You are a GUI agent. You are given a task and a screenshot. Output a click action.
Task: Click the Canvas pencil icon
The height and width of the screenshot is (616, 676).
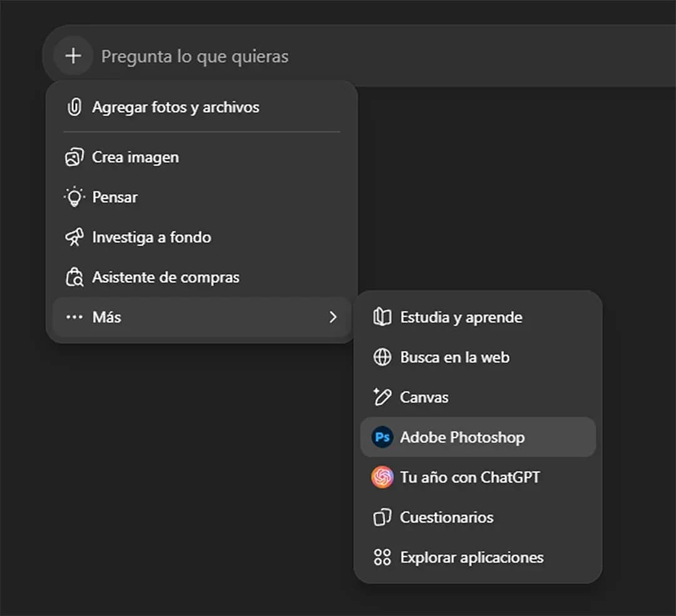[x=382, y=397]
